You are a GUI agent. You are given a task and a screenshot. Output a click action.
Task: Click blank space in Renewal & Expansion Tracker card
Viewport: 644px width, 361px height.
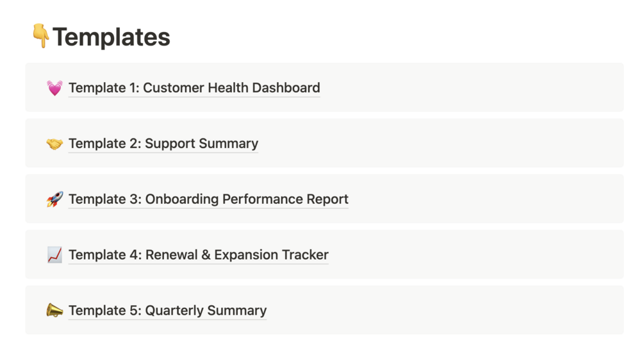click(x=476, y=254)
